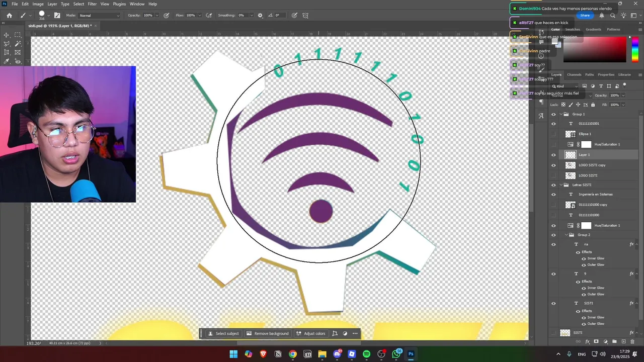Screen dimensions: 644x362
Task: Select the Frame tool
Action: pyautogui.click(x=18, y=52)
